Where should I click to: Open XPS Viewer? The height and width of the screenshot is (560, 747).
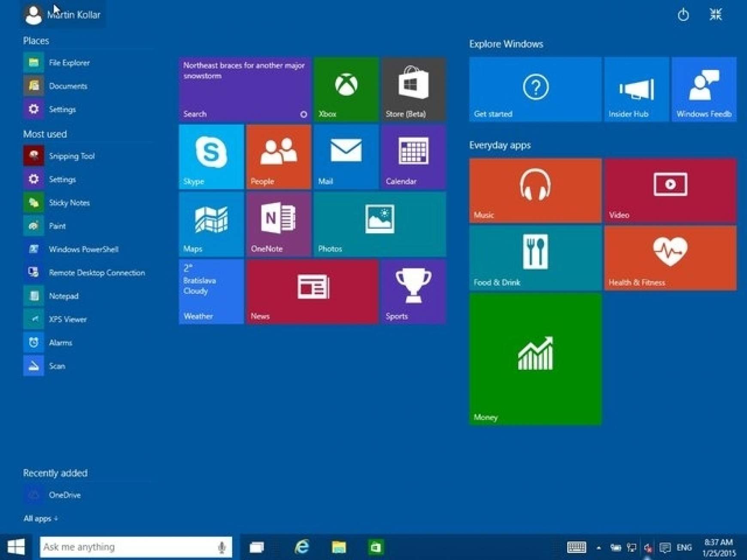point(88,319)
